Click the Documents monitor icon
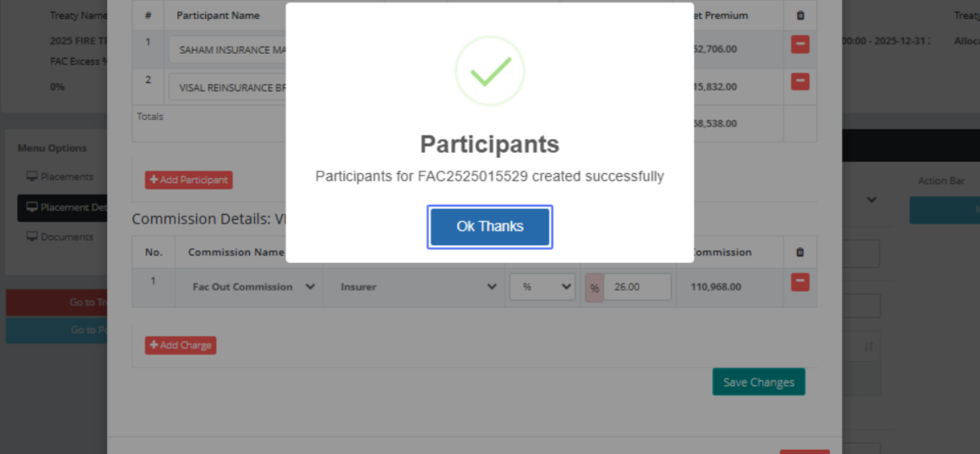The height and width of the screenshot is (454, 980). (x=33, y=237)
